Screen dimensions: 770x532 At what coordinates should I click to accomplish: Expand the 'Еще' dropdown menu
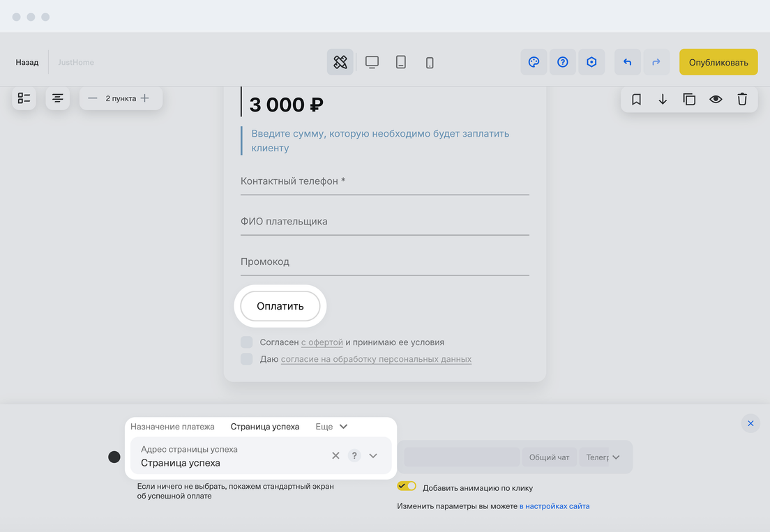[331, 427]
